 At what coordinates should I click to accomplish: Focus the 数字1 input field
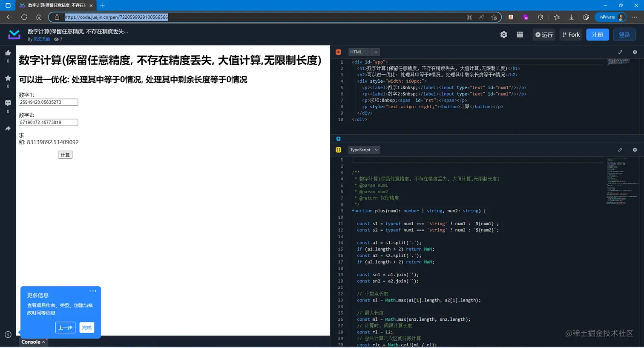pyautogui.click(x=48, y=102)
